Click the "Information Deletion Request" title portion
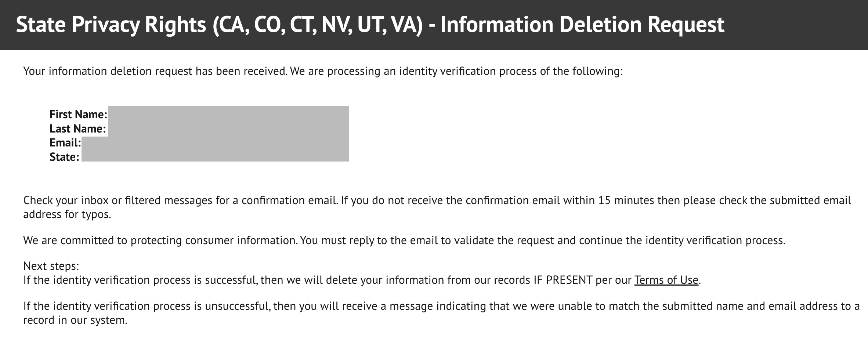 pyautogui.click(x=582, y=25)
